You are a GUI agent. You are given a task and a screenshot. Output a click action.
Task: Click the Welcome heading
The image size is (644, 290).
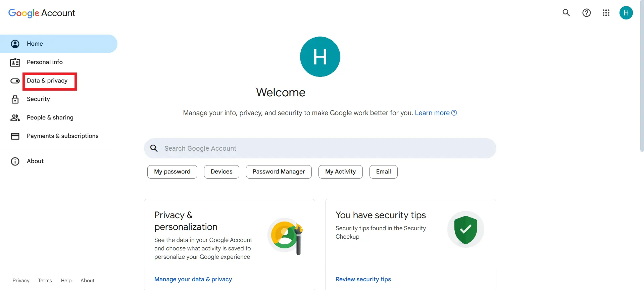(281, 92)
